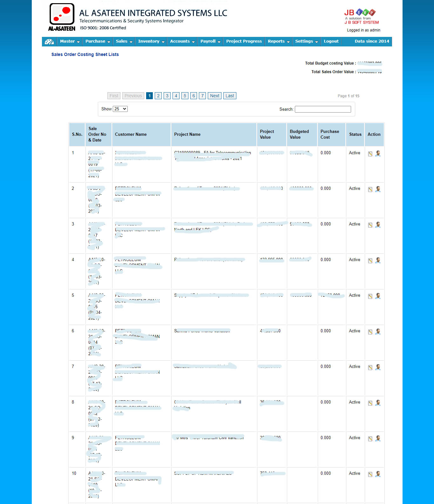Viewport: 434px width, 504px height.
Task: Sort by Project Value column header
Action: pos(272,135)
